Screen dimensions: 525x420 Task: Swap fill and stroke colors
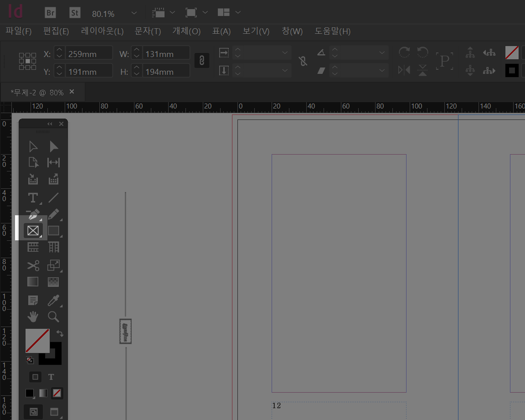(x=60, y=333)
